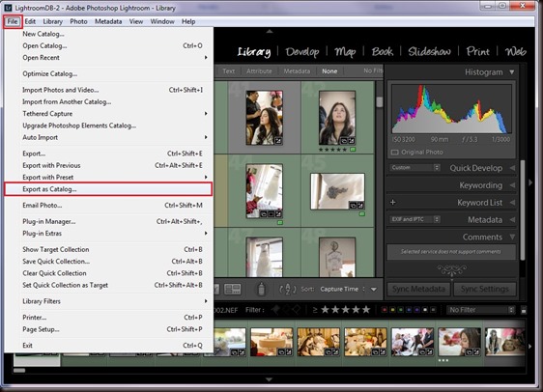Click the fifth rating filter star

tap(366, 309)
